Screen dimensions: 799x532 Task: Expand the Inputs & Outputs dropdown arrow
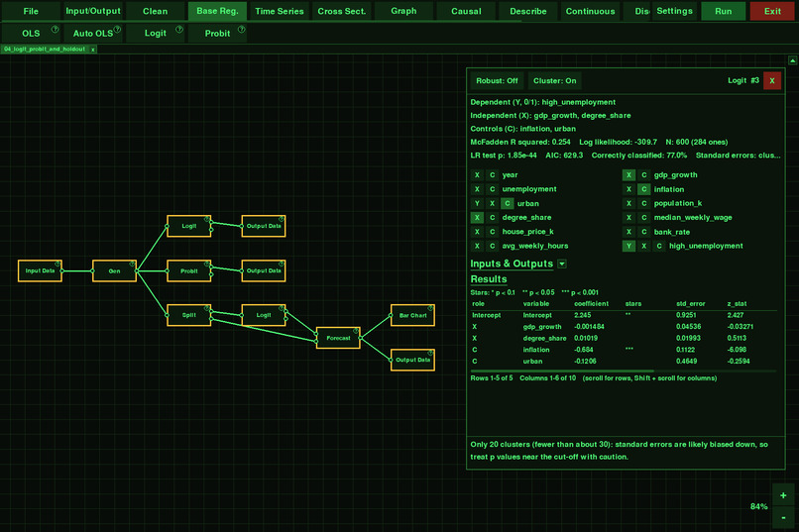click(562, 264)
